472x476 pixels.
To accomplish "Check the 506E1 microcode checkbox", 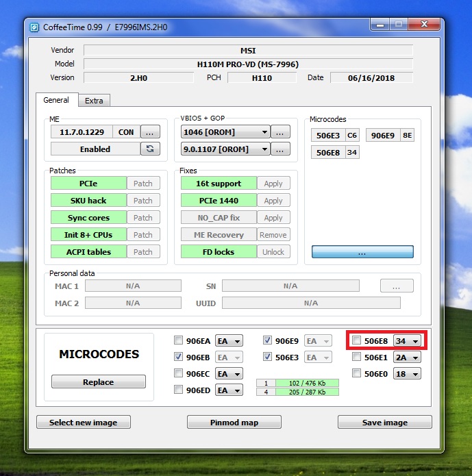I will (356, 357).
